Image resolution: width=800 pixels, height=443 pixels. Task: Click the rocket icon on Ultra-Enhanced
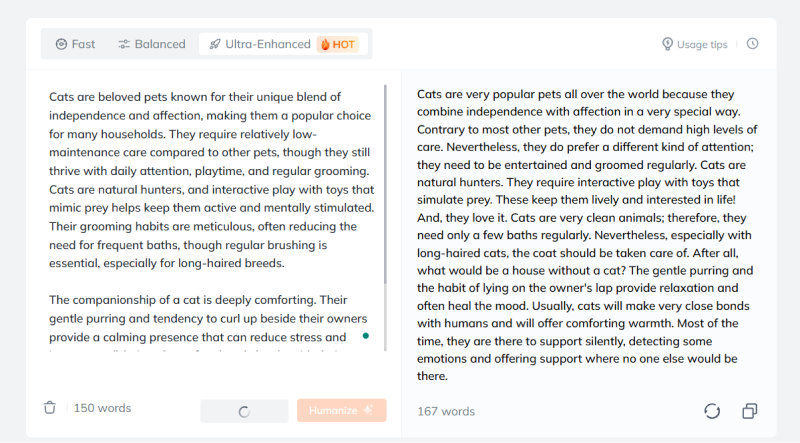[x=214, y=44]
